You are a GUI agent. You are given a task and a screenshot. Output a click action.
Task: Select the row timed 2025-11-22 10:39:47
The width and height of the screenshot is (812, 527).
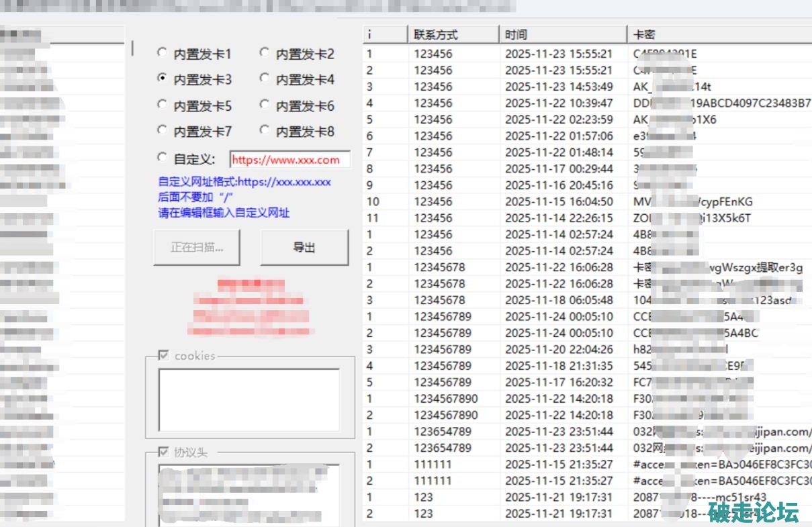click(x=559, y=103)
